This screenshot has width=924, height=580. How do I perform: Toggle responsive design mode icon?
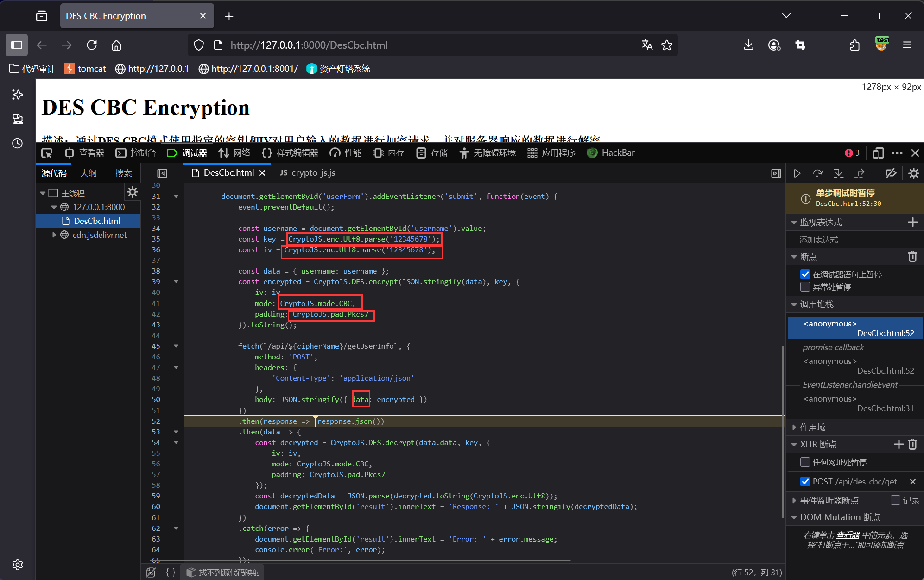[878, 153]
